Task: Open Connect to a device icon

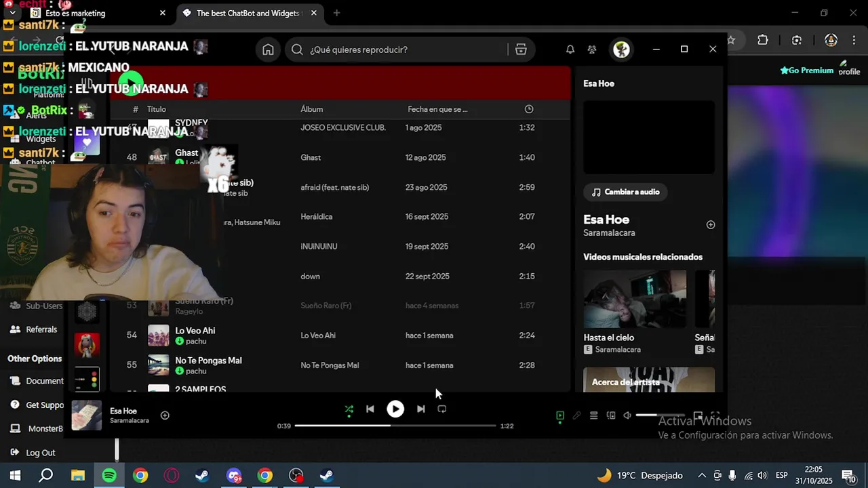Action: tap(611, 415)
